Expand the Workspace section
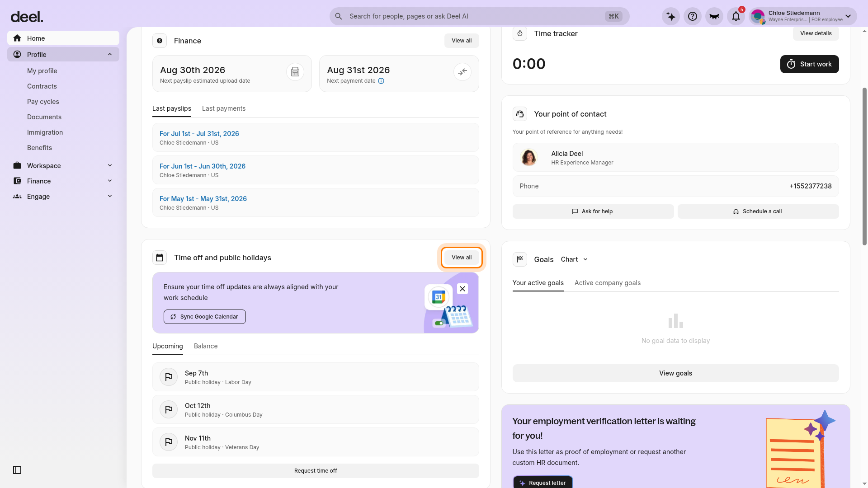 (x=110, y=165)
